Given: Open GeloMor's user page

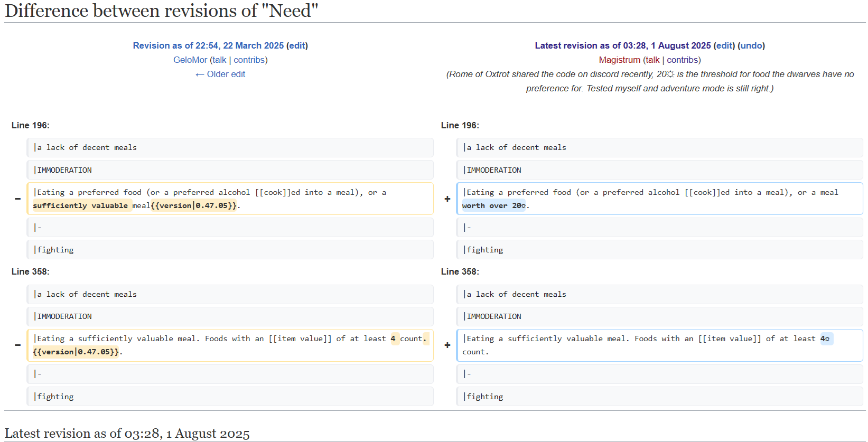Looking at the screenshot, I should [x=190, y=60].
